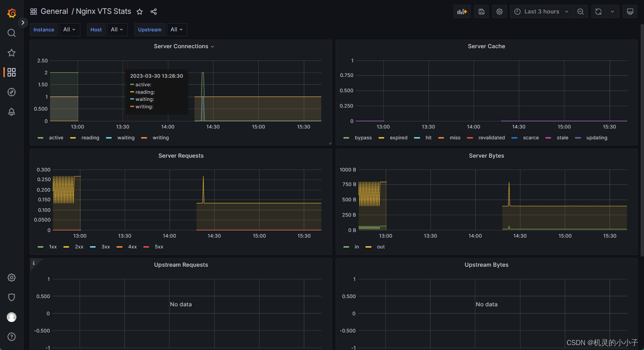Toggle the 1xx requests series

(x=53, y=247)
